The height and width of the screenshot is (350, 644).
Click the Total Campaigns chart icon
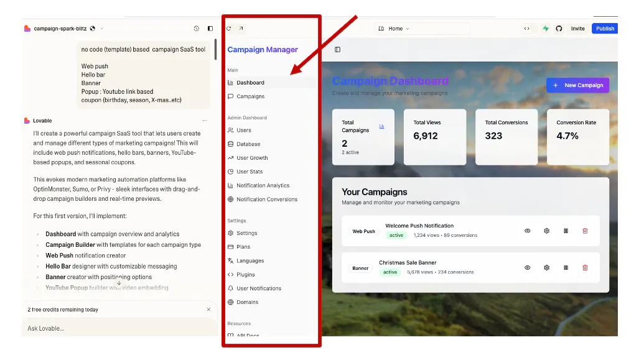381,126
